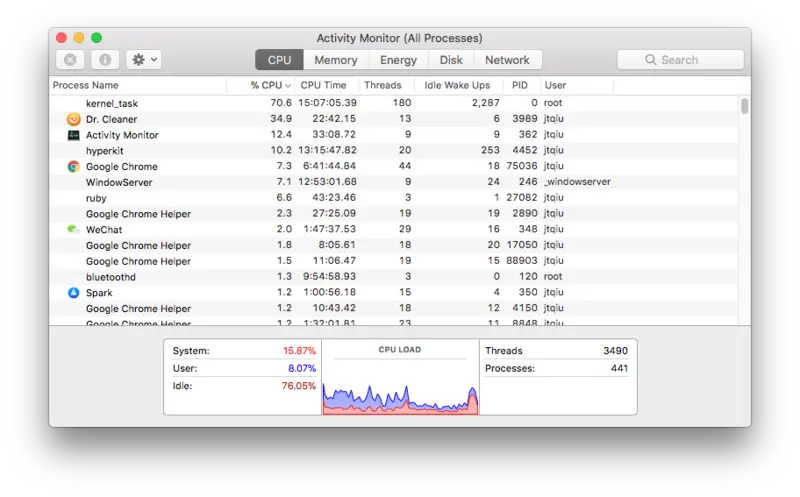Sort by CPU Time column
Screen dimensions: 800x497
[x=323, y=85]
